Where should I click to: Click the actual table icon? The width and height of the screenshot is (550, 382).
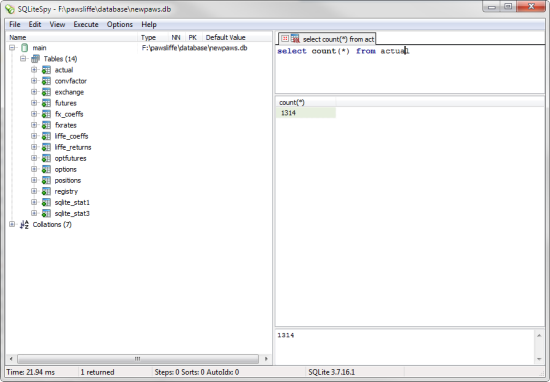pyautogui.click(x=46, y=70)
